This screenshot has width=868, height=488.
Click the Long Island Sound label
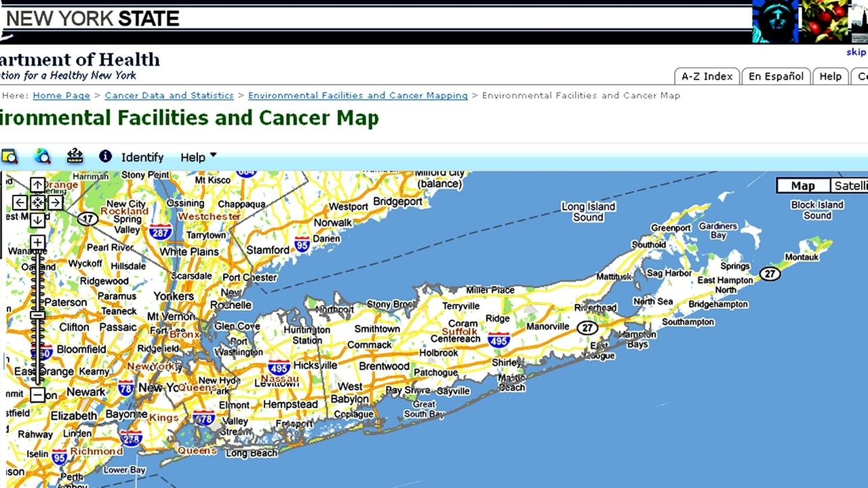(588, 212)
